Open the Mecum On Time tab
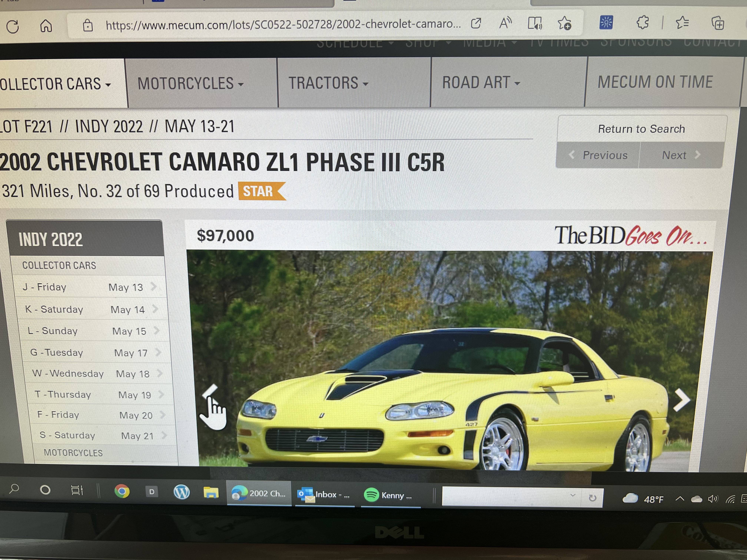Screen dimensions: 747x560 [x=655, y=82]
